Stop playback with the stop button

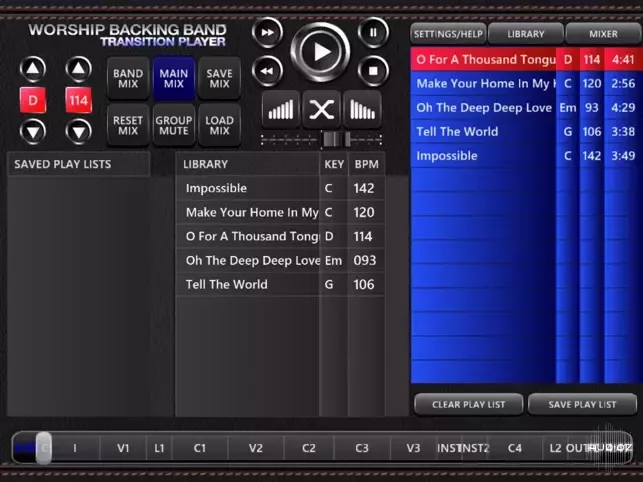(x=373, y=71)
